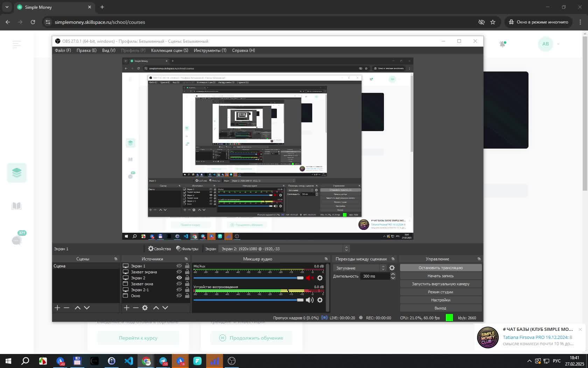
Task: Open the Правка (E) menu
Action: (86, 50)
